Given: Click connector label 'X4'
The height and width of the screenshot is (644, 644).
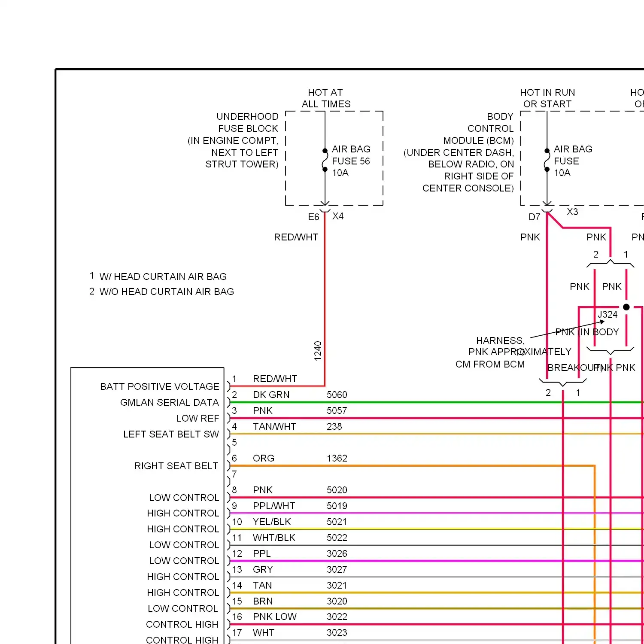Looking at the screenshot, I should [338, 216].
